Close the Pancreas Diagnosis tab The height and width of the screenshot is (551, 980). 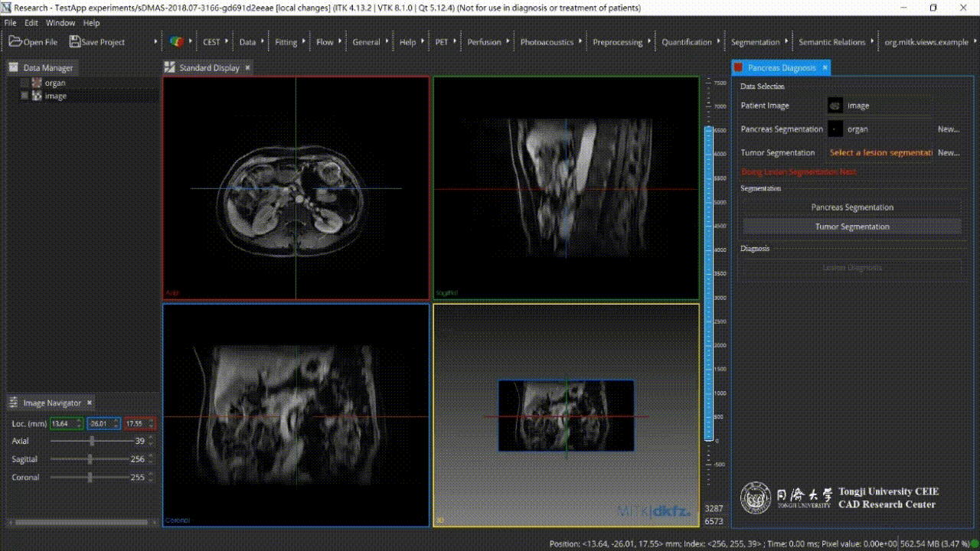point(825,67)
